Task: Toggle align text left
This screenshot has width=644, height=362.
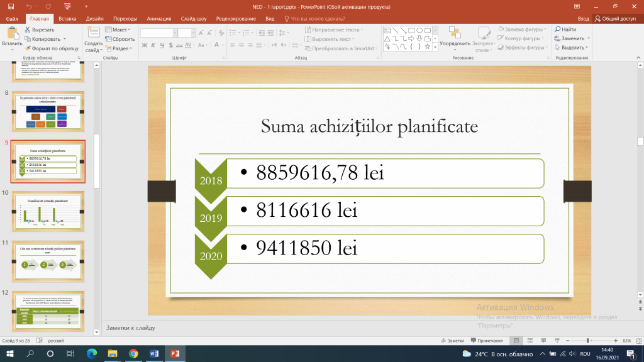Action: click(x=233, y=45)
